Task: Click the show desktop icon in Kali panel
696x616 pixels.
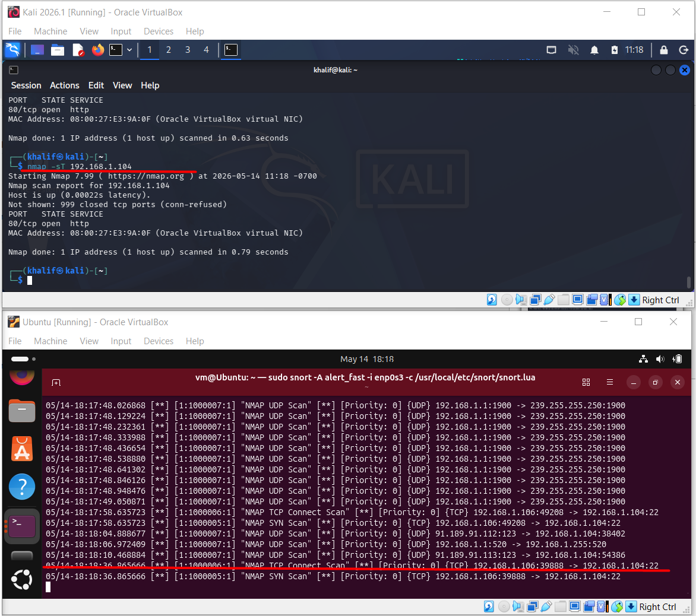Action: point(37,50)
